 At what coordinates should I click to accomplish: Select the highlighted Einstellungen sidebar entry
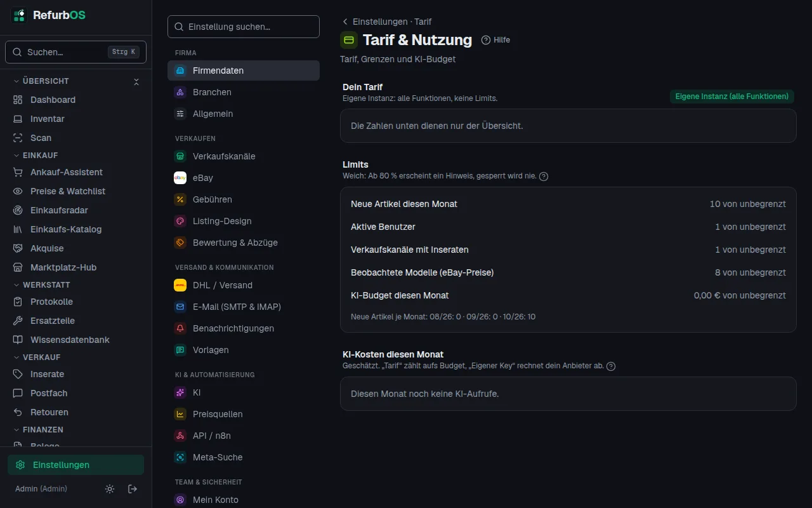76,465
